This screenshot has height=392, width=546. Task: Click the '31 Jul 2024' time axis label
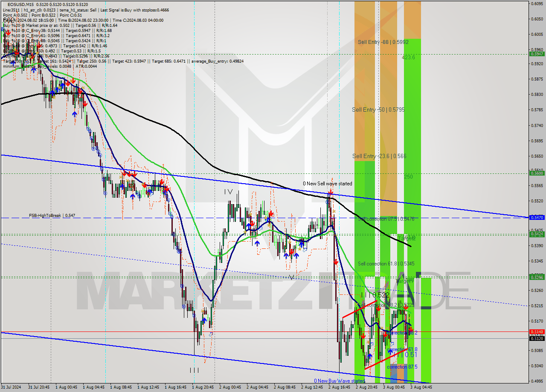pyautogui.click(x=12, y=387)
